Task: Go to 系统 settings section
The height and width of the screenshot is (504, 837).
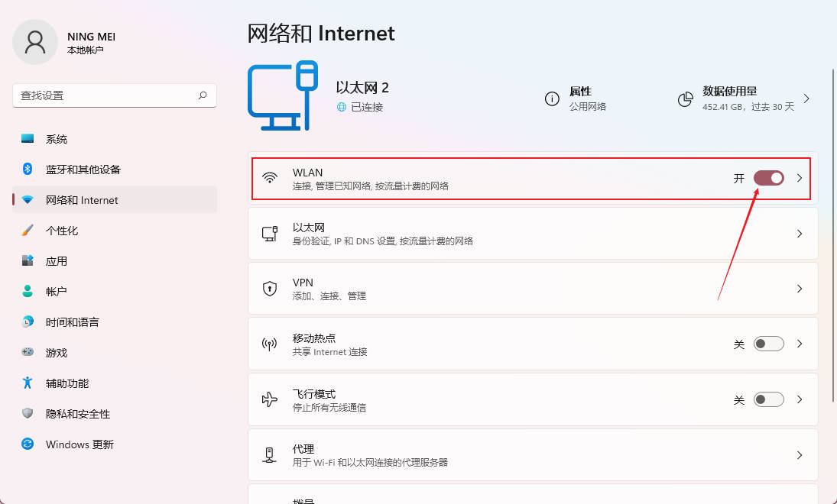Action: [115, 139]
